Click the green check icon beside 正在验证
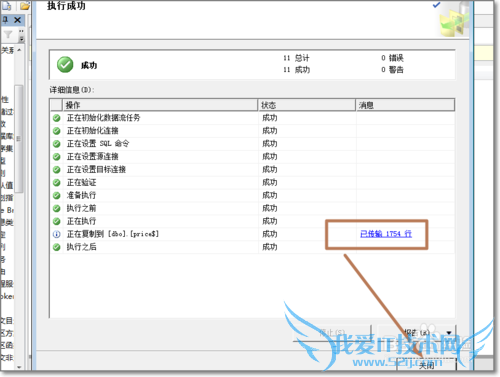This screenshot has width=500, height=377. pyautogui.click(x=57, y=183)
